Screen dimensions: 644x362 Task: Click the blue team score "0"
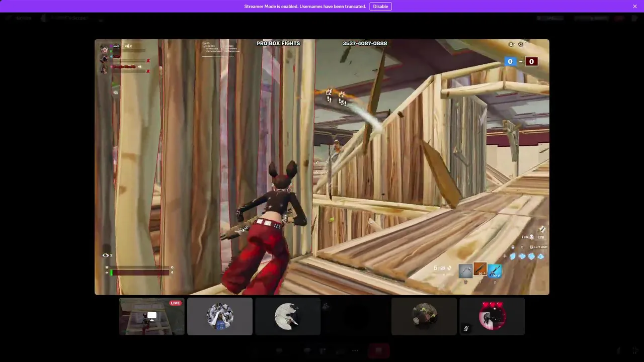[x=510, y=61]
